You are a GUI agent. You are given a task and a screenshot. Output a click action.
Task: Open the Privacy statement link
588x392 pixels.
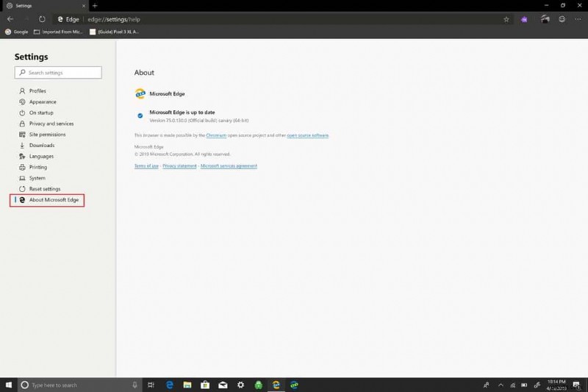179,165
